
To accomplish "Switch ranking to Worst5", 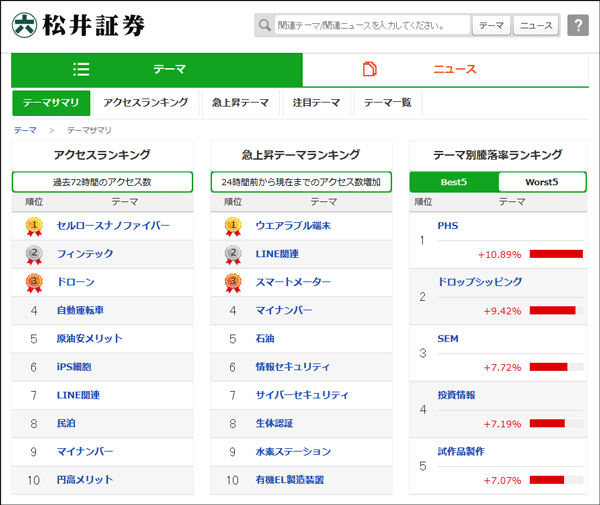I will 542,182.
